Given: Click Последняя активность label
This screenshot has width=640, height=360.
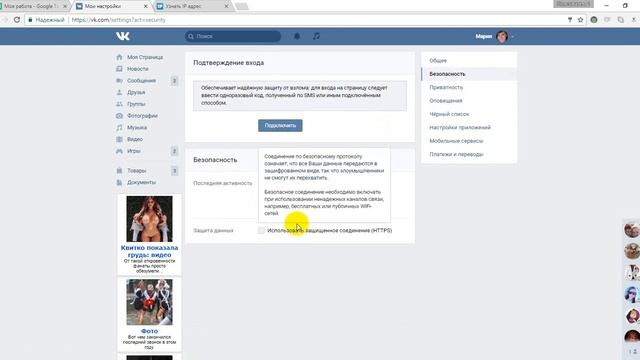Looking at the screenshot, I should tap(222, 183).
